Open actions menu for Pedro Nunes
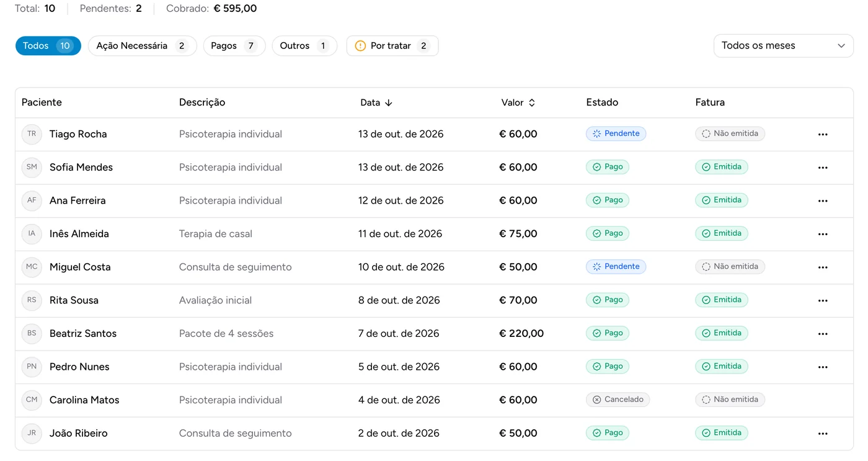The height and width of the screenshot is (461, 868). tap(823, 367)
